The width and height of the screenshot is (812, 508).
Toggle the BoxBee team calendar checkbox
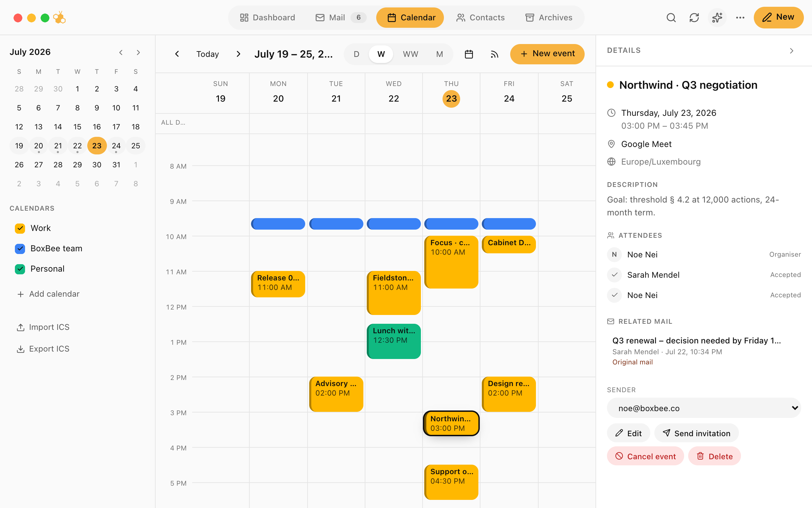20,249
